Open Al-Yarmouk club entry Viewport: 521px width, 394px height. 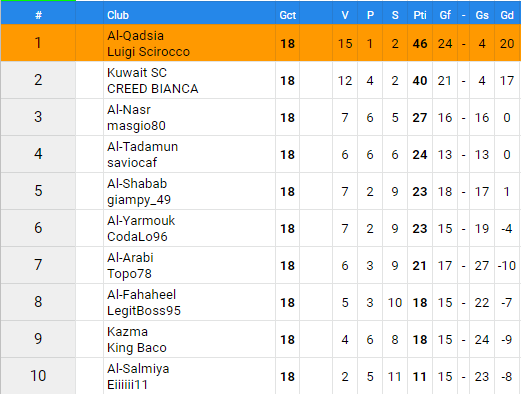pyautogui.click(x=141, y=221)
